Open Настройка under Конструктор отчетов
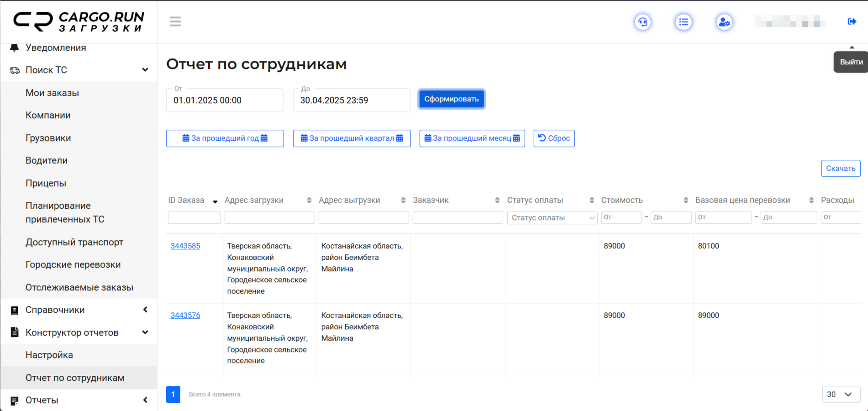 (49, 355)
